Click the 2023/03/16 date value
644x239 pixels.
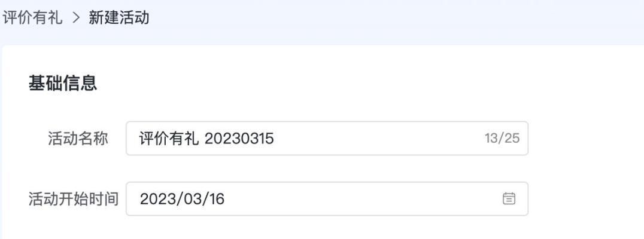182,199
